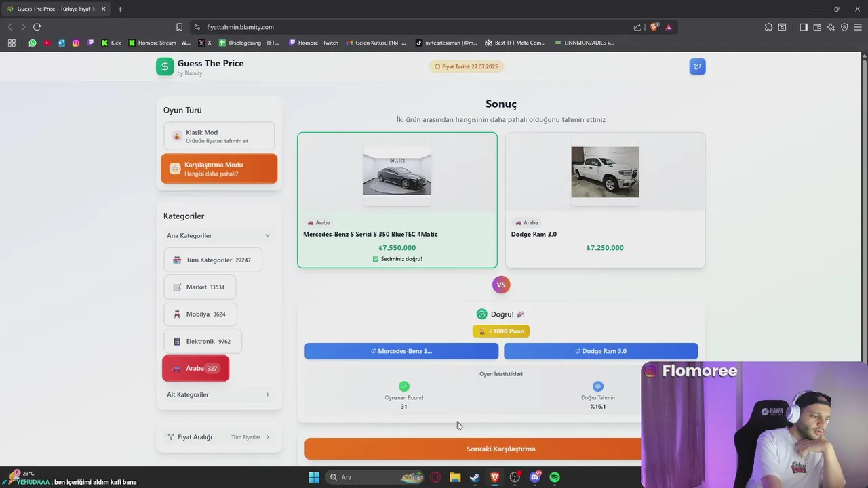Open the apps grid bookmark icon

pyautogui.click(x=12, y=43)
